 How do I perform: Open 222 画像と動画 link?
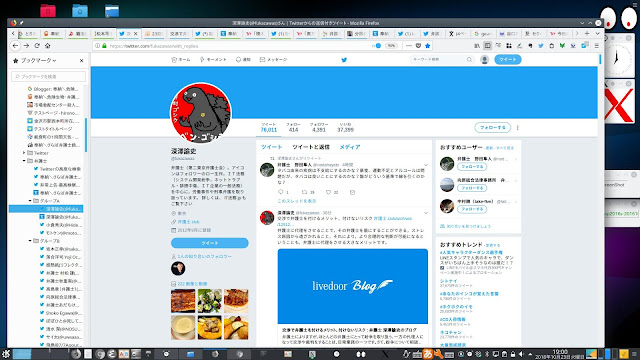192,284
